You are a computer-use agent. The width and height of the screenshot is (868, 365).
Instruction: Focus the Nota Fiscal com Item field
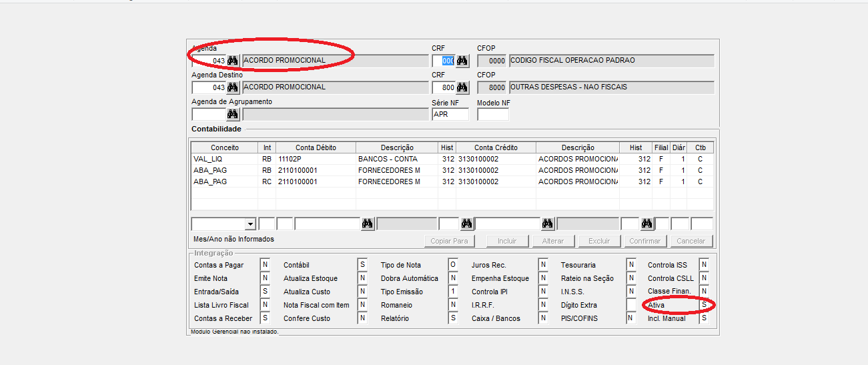click(x=362, y=305)
